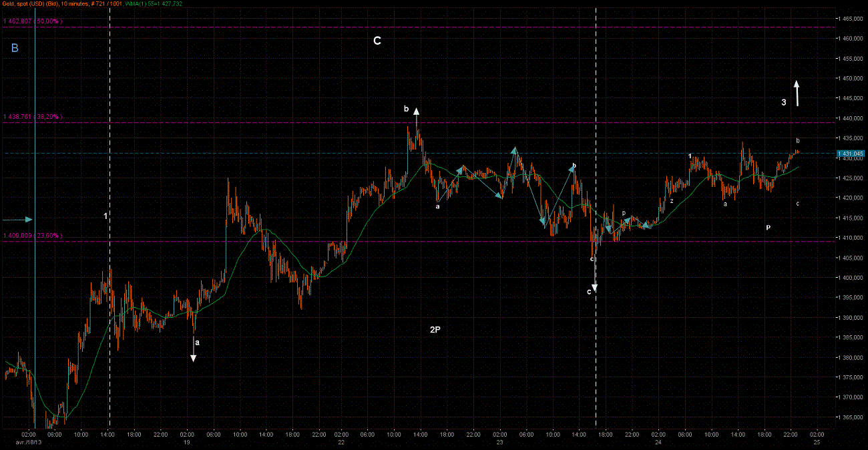Click the white up arrow beside wave 3
868x450 pixels.
click(x=797, y=93)
